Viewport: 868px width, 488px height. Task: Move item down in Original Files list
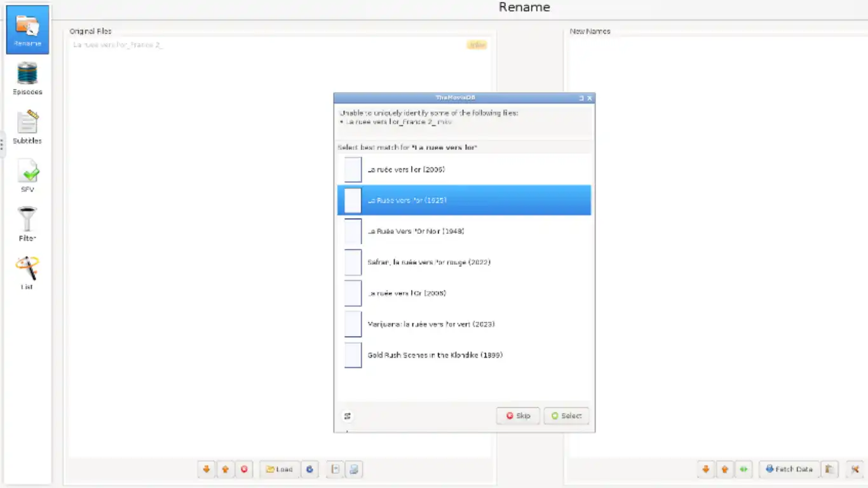pos(206,470)
